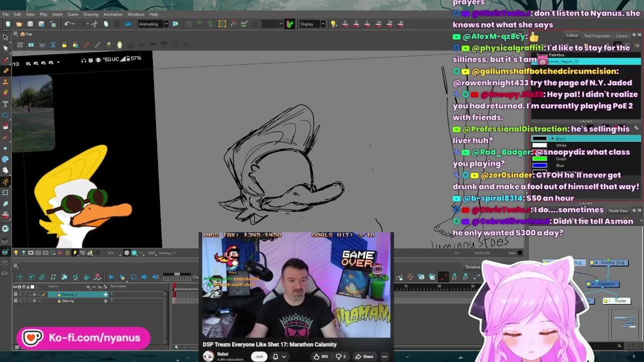This screenshot has width=644, height=362.
Task: Click the red motion keyframe icon in Timeline toolbar
Action: tap(98, 277)
